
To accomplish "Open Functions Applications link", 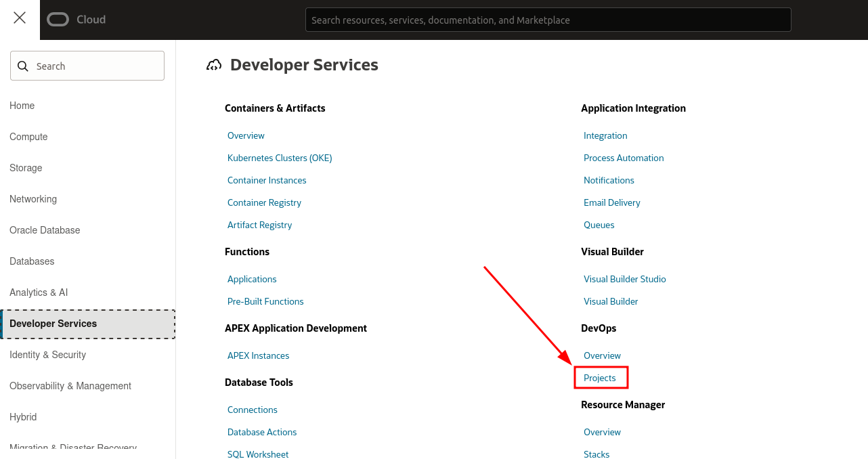I will [x=252, y=279].
